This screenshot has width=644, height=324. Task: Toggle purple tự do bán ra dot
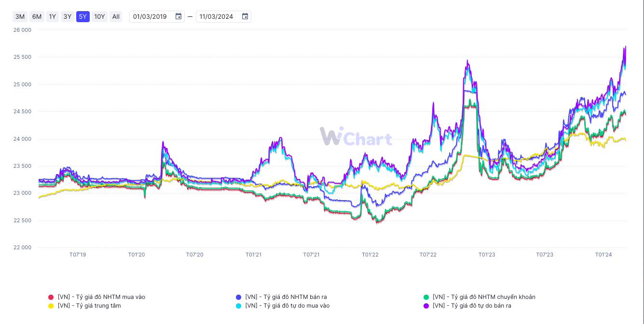coord(426,306)
